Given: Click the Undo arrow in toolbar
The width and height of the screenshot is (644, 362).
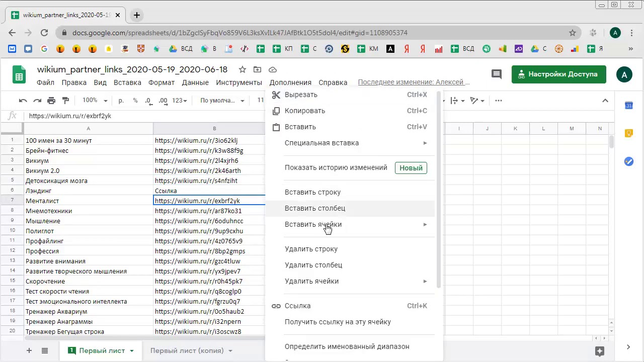Looking at the screenshot, I should pyautogui.click(x=23, y=101).
